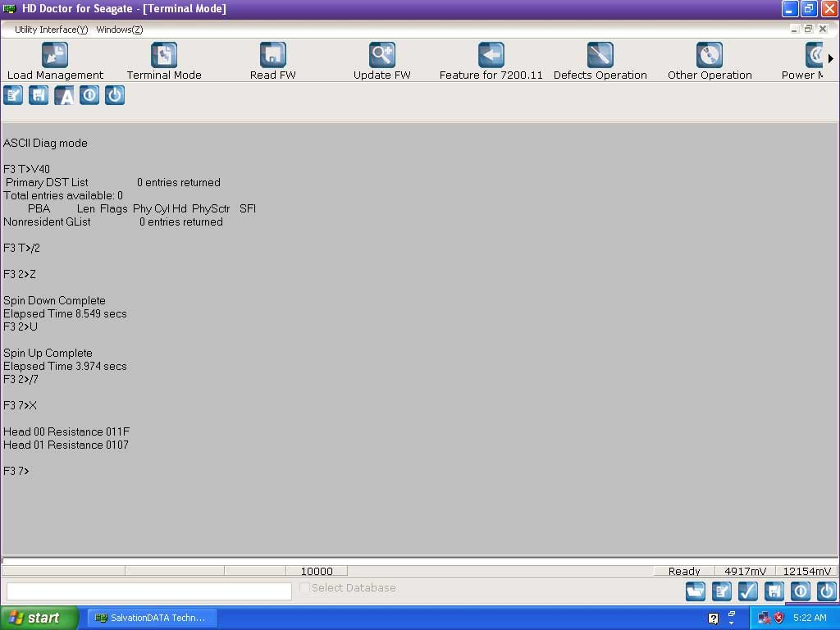Click the 'Spin Up Complete' line
840x630 pixels.
tap(48, 353)
